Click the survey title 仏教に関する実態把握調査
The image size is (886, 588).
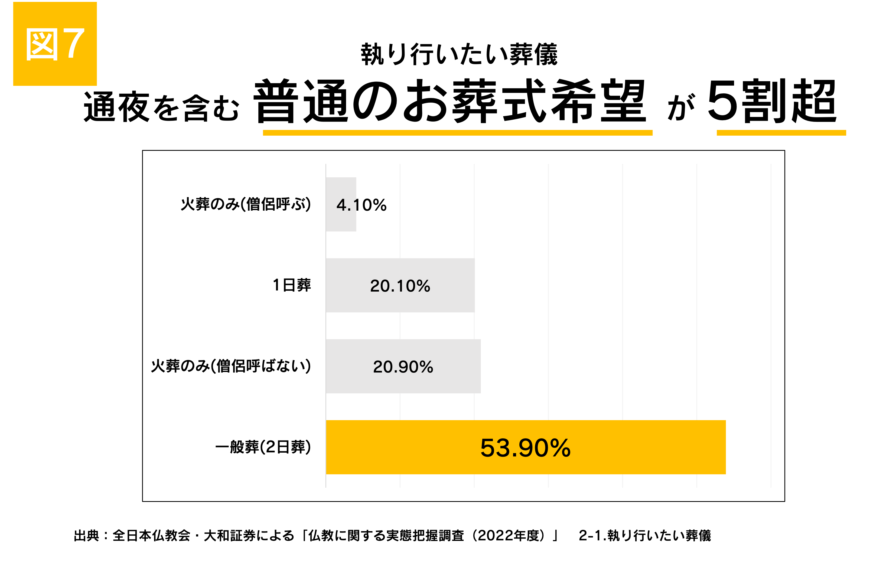pos(386,535)
